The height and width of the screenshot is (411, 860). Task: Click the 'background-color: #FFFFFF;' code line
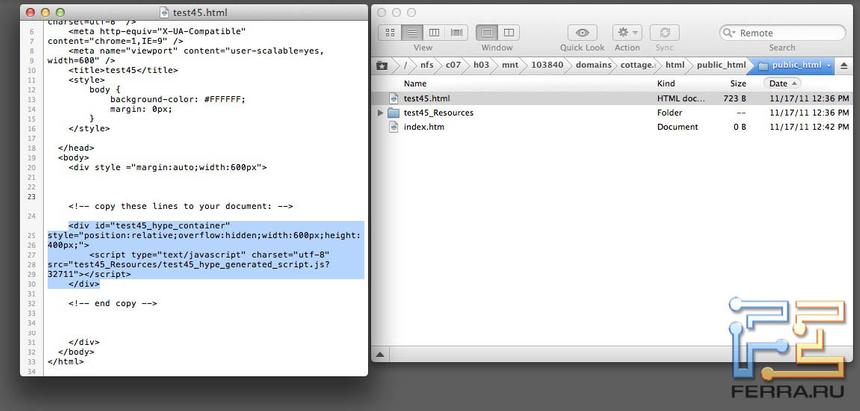click(x=178, y=99)
